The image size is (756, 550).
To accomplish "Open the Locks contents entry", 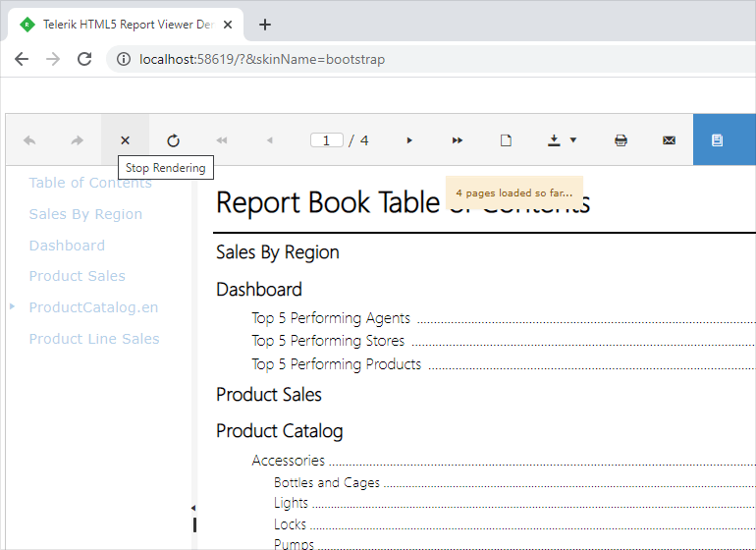I will pos(290,523).
